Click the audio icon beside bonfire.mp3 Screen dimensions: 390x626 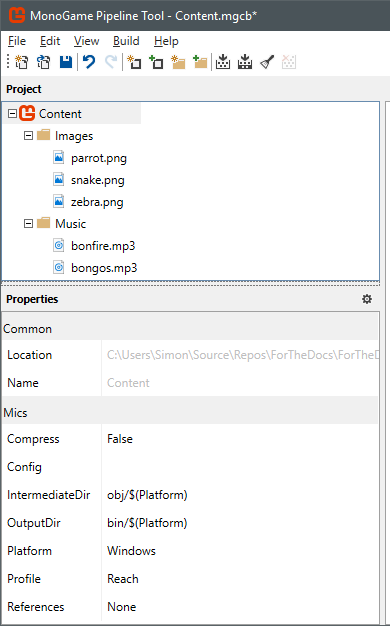59,246
